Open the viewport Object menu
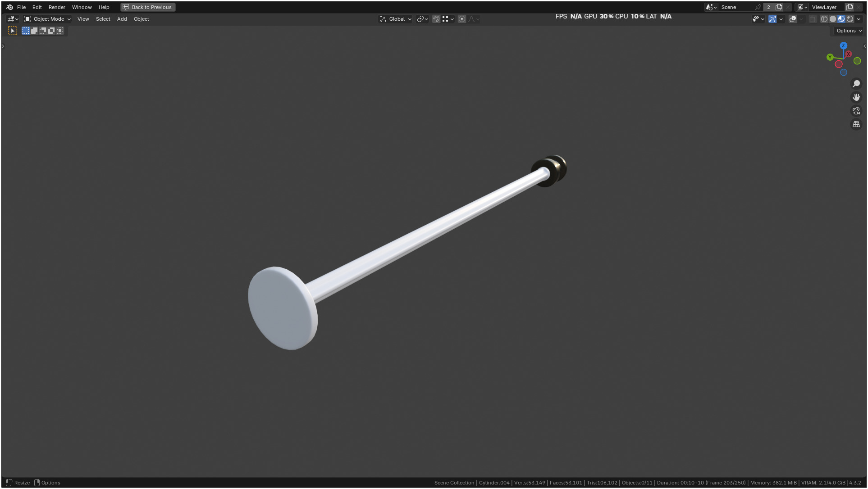The width and height of the screenshot is (868, 489). (x=141, y=19)
